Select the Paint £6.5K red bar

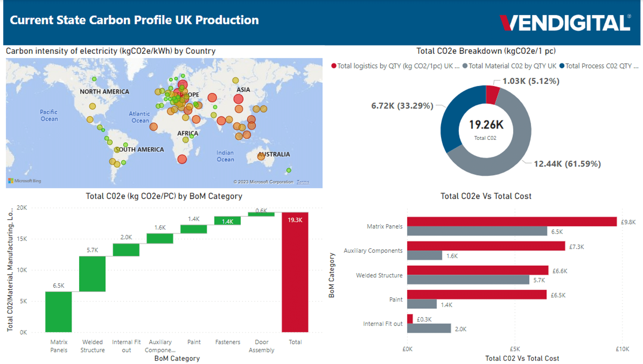click(x=476, y=295)
